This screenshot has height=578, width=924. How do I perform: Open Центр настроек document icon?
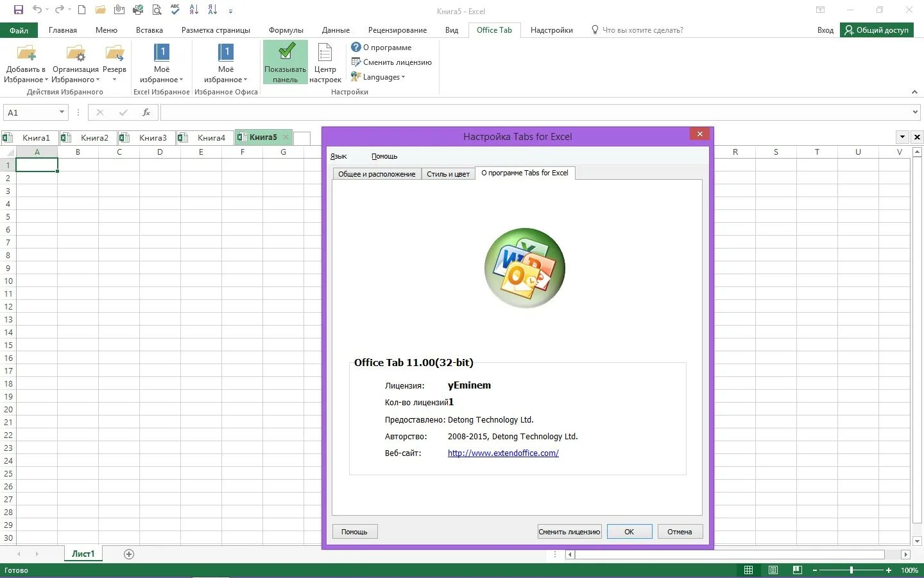coord(325,64)
